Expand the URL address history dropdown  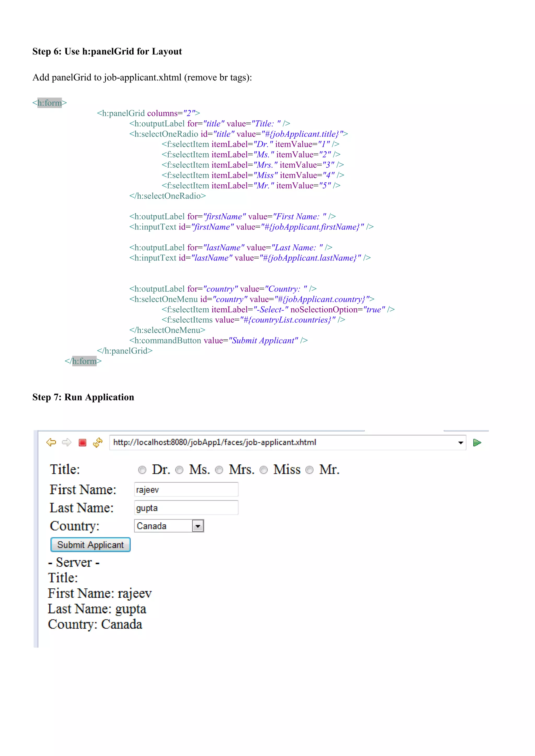point(461,443)
